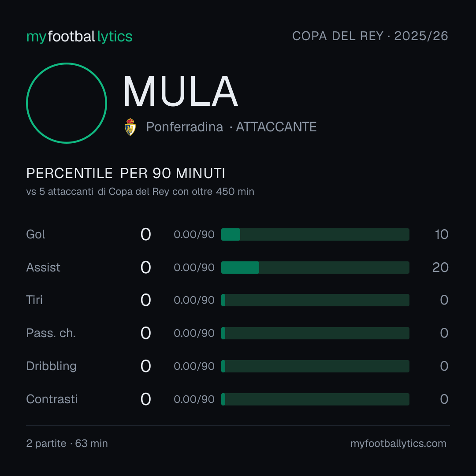
Task: Click the Contrasti stat label
Action: click(x=52, y=399)
